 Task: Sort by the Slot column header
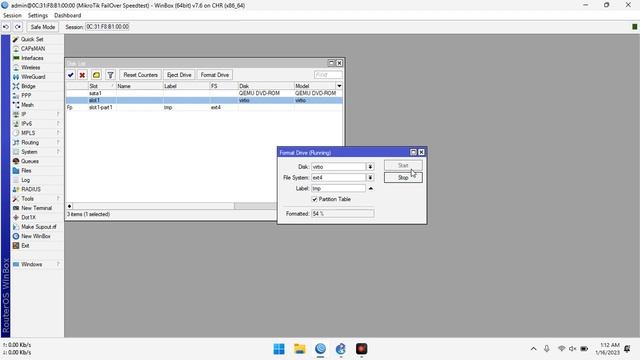[102, 86]
